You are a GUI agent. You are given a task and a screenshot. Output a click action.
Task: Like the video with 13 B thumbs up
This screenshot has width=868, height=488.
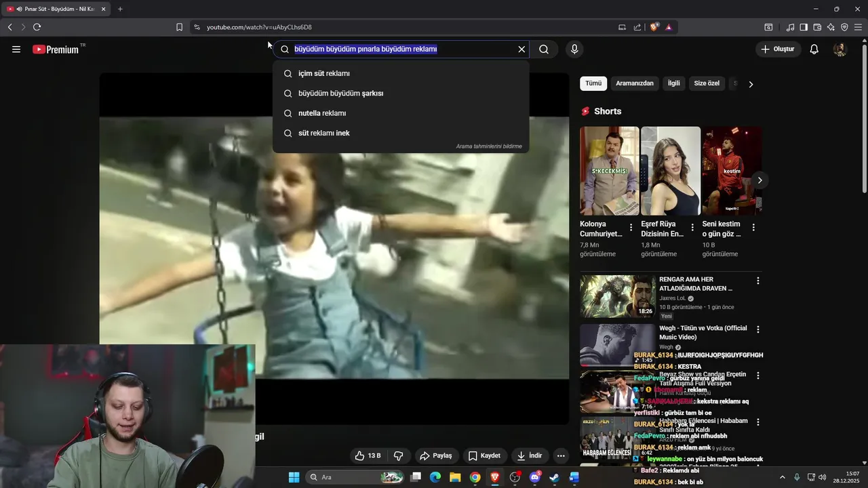click(x=368, y=456)
